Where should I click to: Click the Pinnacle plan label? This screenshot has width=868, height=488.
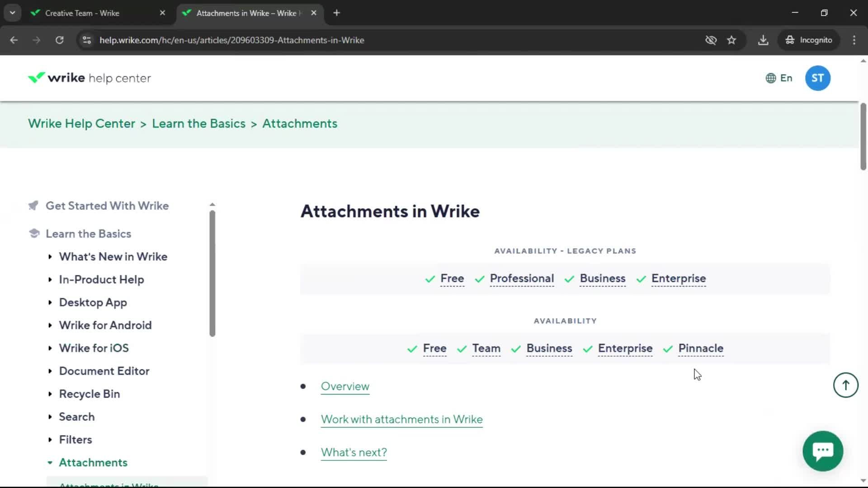coord(701,349)
